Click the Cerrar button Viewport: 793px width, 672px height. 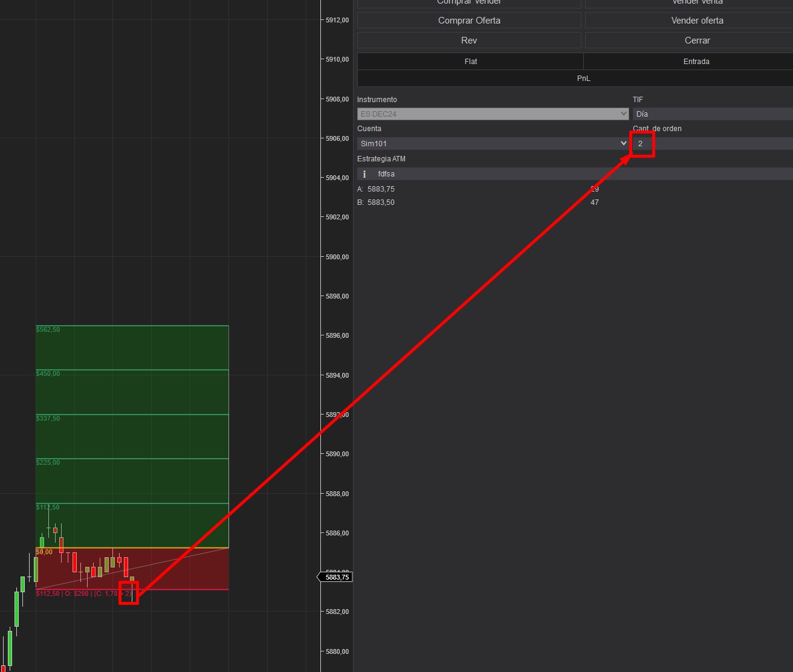[x=697, y=40]
